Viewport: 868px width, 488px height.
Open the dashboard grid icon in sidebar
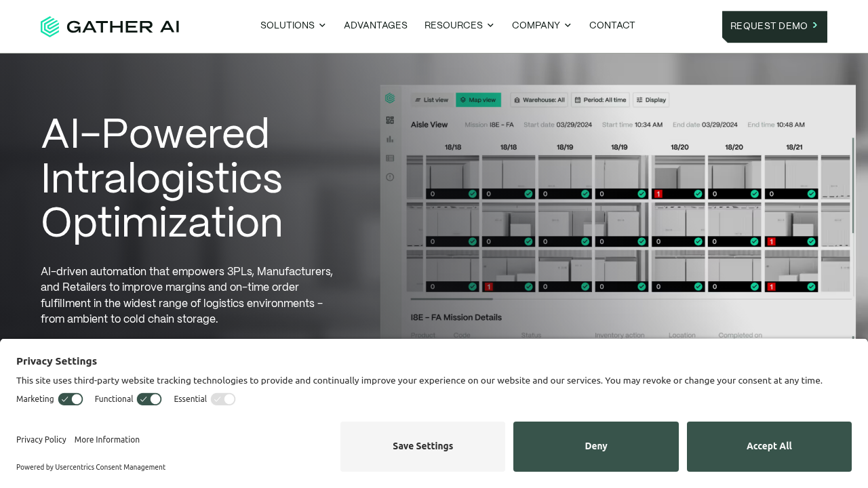pos(389,120)
